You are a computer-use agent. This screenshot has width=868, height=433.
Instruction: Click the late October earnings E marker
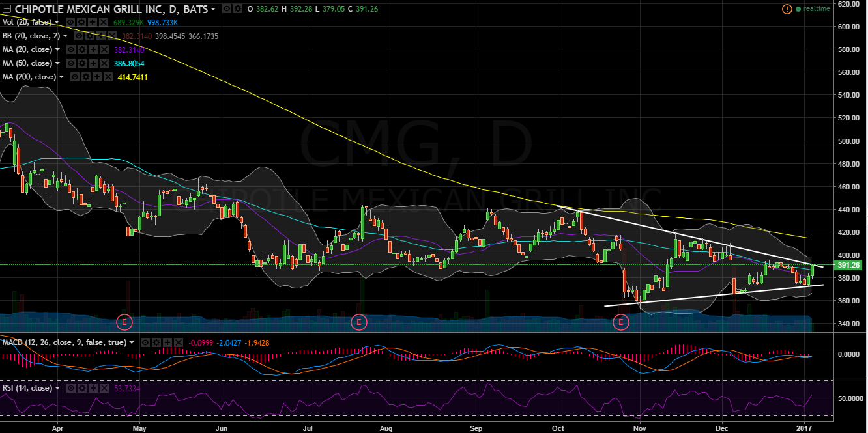coord(620,321)
